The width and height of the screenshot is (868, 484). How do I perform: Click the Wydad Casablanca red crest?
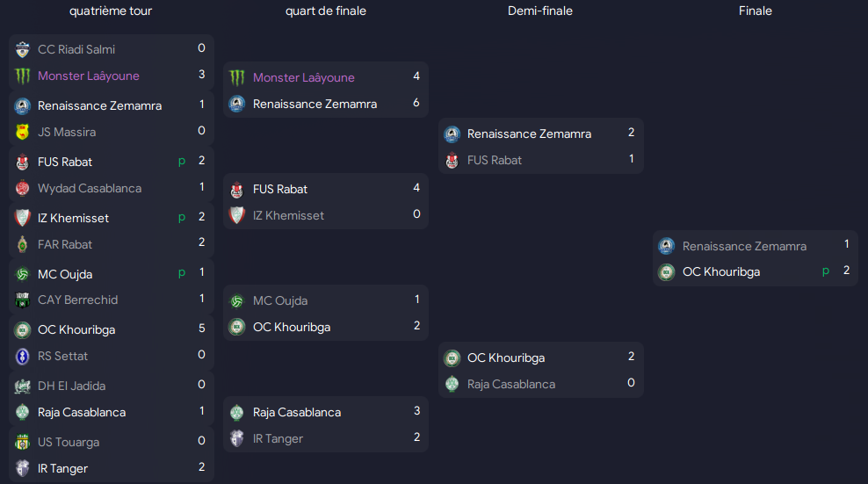click(x=22, y=188)
